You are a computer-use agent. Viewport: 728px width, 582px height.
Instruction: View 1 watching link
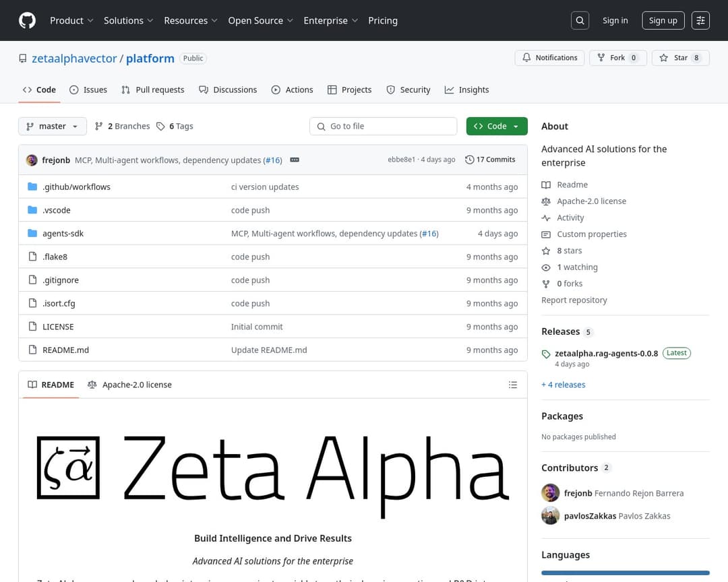click(x=570, y=267)
